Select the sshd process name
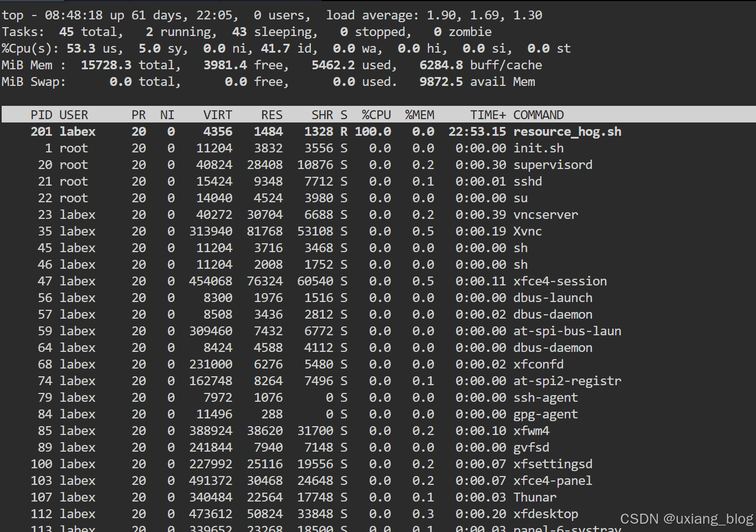756x532 pixels. [x=528, y=182]
